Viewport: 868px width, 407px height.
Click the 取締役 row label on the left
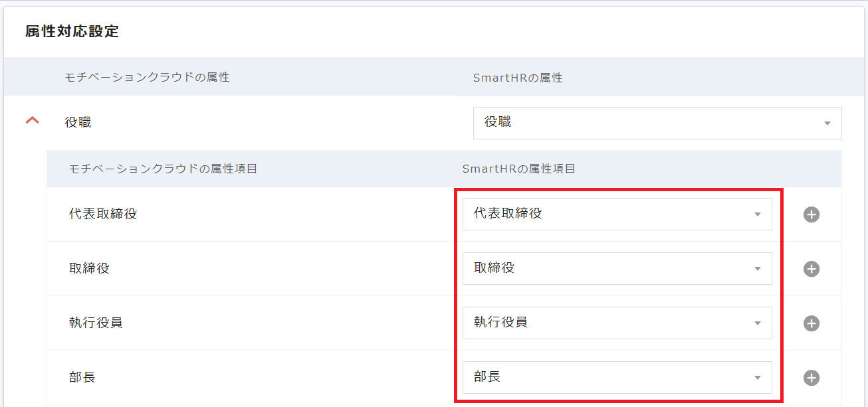point(89,268)
